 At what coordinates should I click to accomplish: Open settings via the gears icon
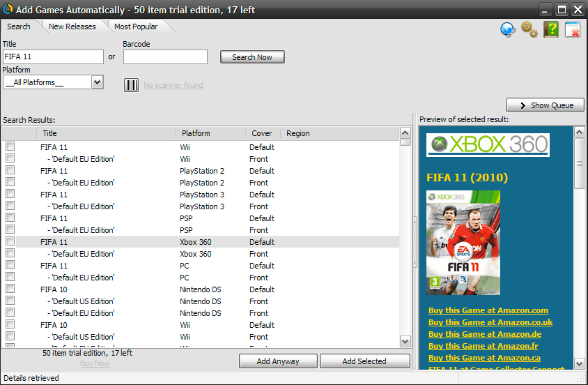pos(529,29)
